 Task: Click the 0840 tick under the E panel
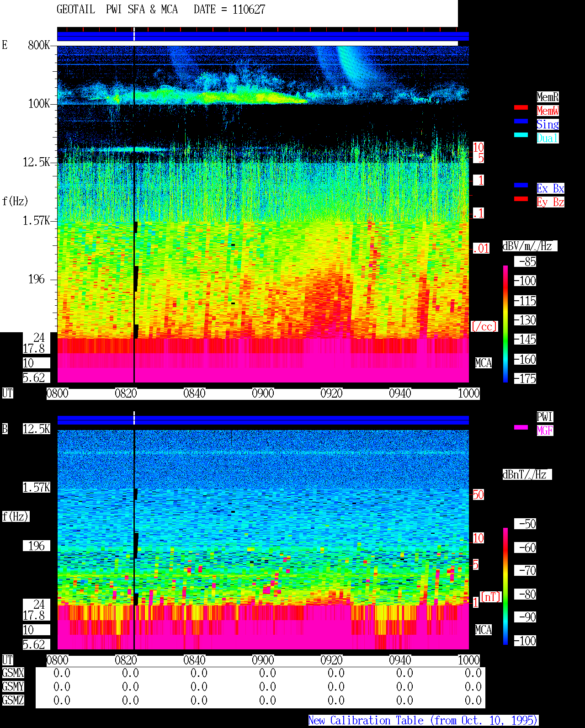point(194,393)
